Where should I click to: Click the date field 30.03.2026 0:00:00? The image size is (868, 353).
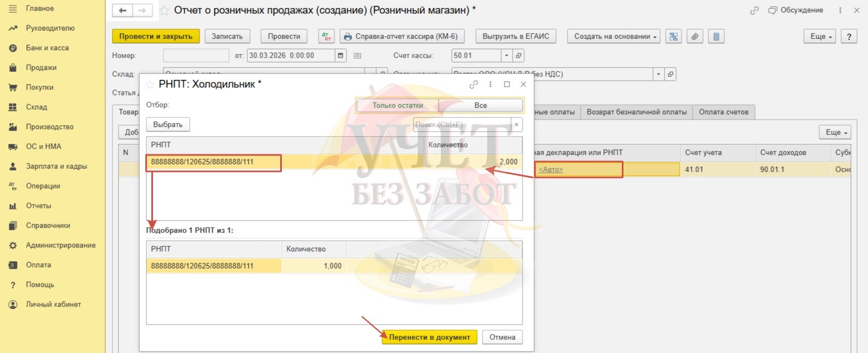pos(291,55)
